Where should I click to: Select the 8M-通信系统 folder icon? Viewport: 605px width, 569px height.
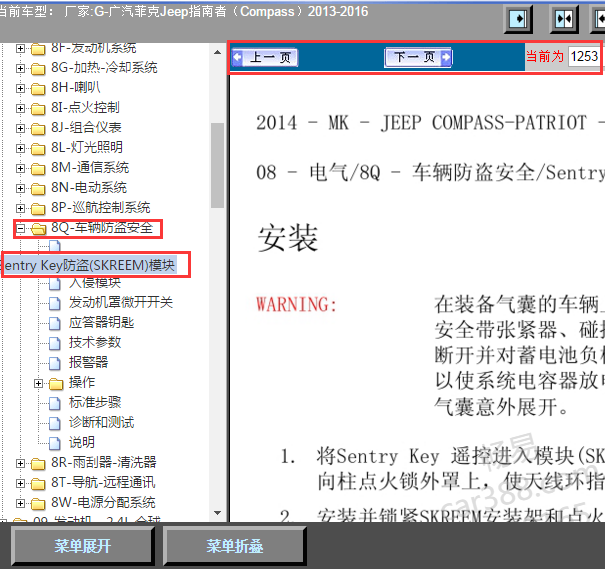[38, 169]
